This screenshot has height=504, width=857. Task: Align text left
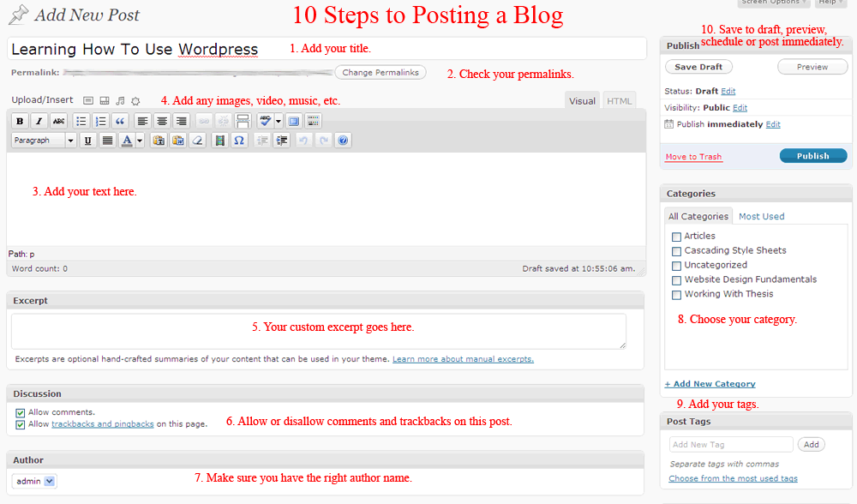point(142,121)
